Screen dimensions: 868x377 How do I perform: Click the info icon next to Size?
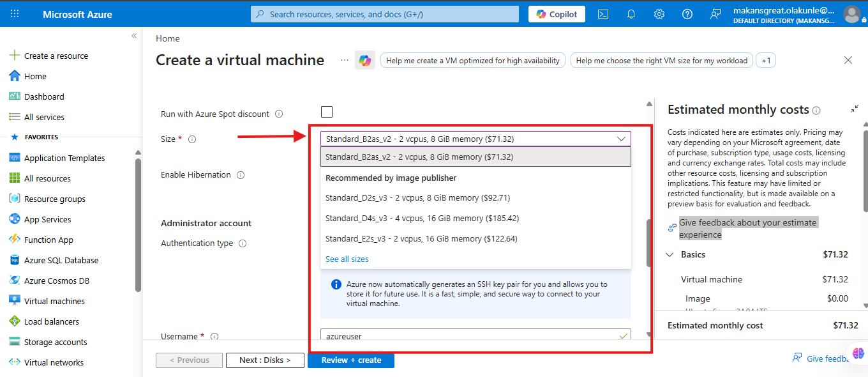(x=192, y=139)
